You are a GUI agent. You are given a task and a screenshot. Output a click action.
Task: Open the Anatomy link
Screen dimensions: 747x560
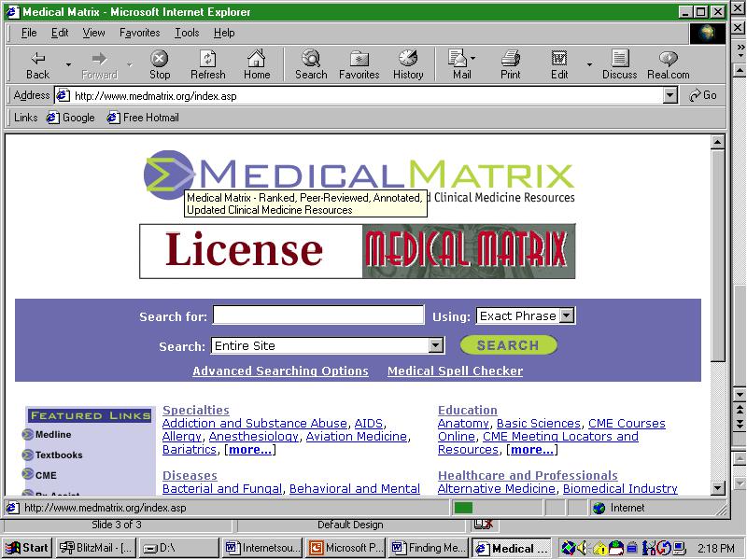463,424
